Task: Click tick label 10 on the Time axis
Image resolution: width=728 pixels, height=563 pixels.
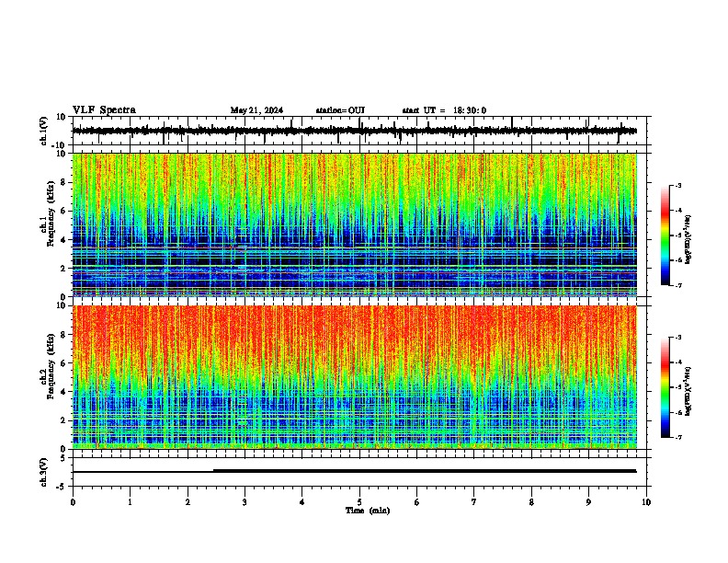Action: [646, 502]
